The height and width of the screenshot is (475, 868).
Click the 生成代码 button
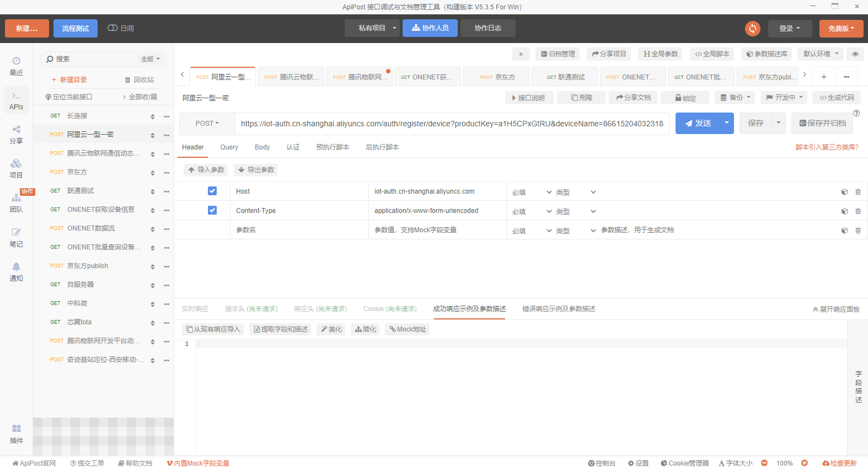(x=837, y=98)
